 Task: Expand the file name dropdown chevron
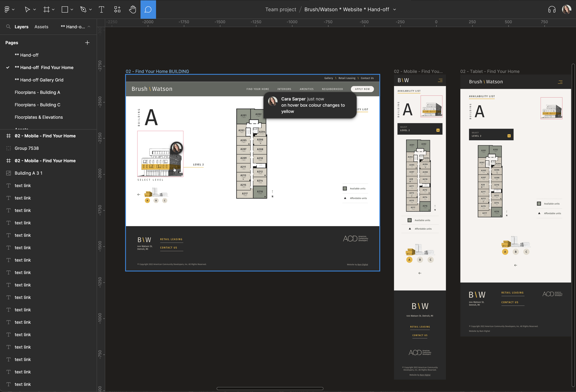pyautogui.click(x=395, y=9)
